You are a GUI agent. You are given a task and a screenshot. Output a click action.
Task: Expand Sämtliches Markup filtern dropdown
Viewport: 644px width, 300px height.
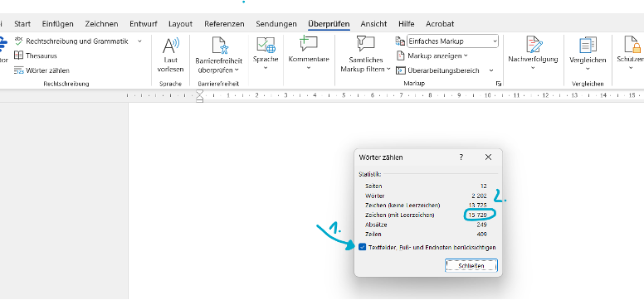388,69
